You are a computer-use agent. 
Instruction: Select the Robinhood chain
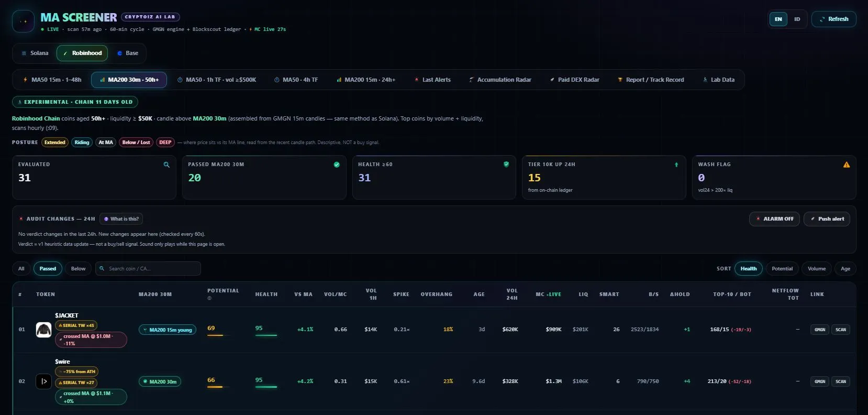[x=82, y=53]
